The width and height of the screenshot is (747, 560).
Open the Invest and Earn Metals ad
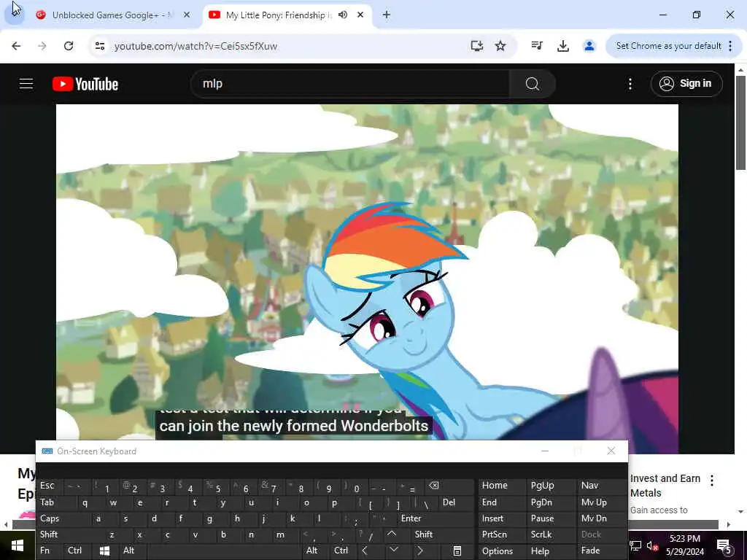click(665, 485)
